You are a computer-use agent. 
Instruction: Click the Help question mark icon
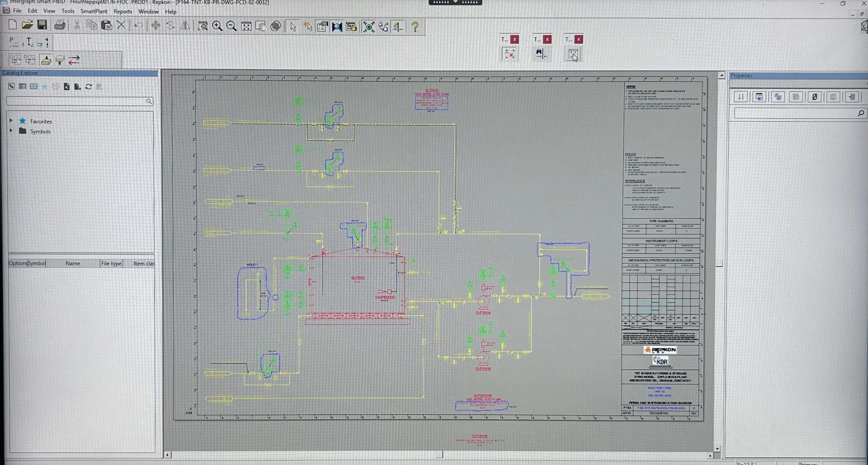[x=415, y=27]
